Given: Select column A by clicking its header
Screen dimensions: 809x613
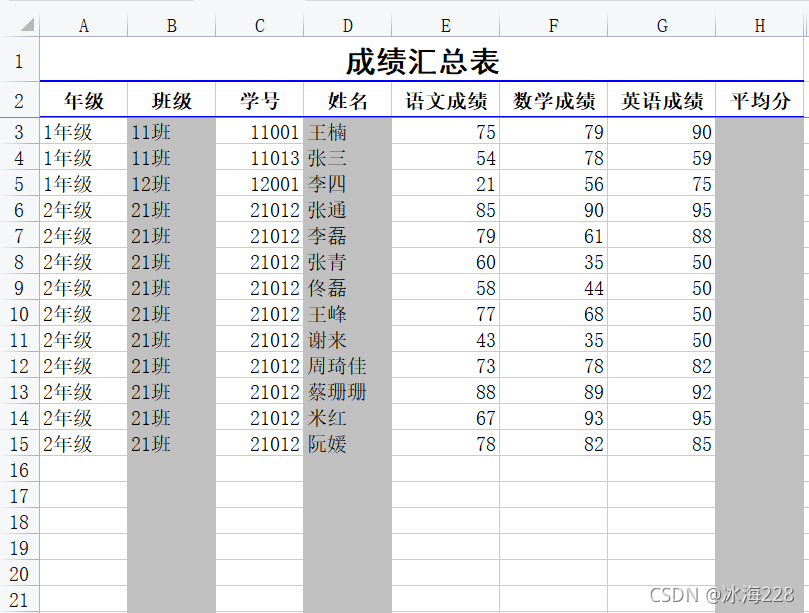Looking at the screenshot, I should pos(84,24).
